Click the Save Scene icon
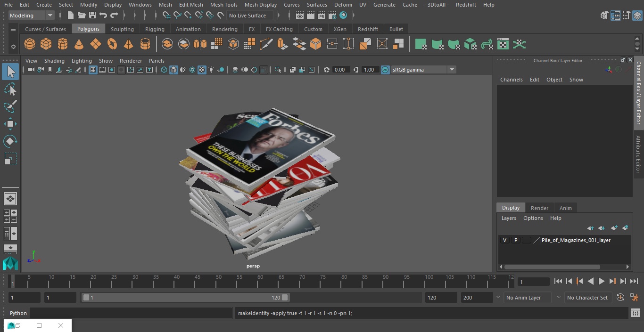644x332 pixels. point(92,16)
